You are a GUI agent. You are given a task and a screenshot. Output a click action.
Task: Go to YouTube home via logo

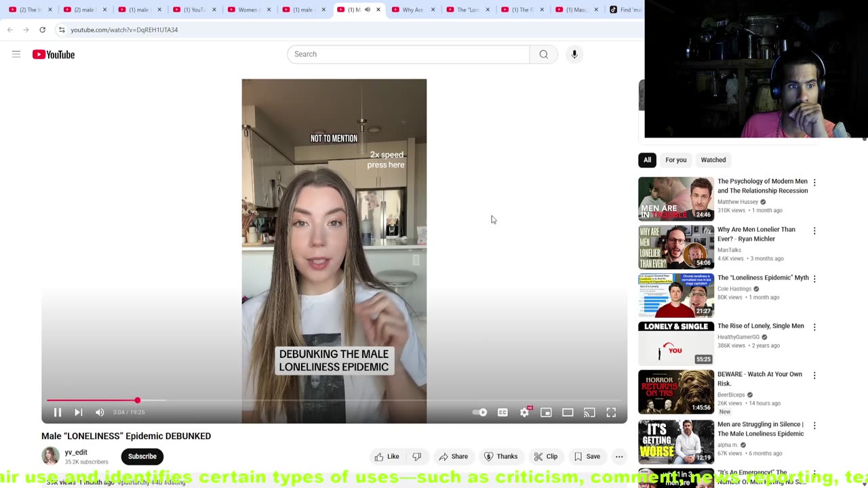tap(54, 54)
